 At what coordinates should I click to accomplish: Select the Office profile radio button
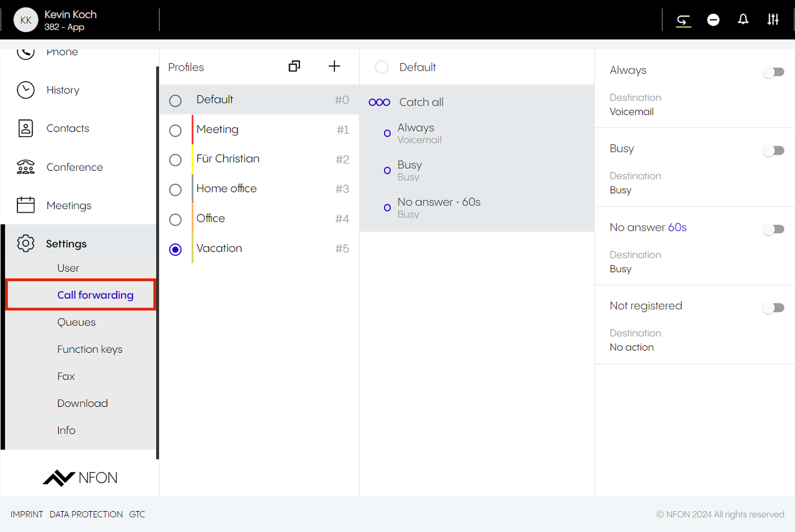(x=175, y=219)
